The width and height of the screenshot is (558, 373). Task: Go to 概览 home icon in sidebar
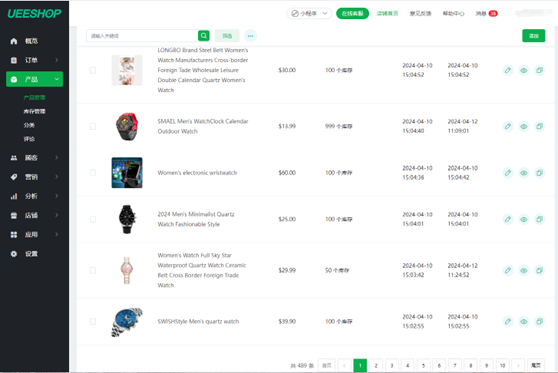click(x=14, y=41)
